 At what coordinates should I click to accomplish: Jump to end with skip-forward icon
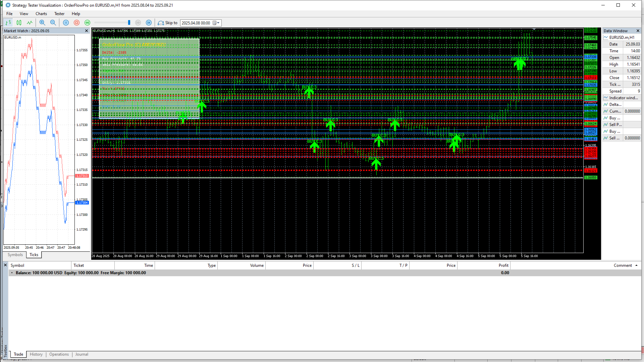(x=149, y=23)
